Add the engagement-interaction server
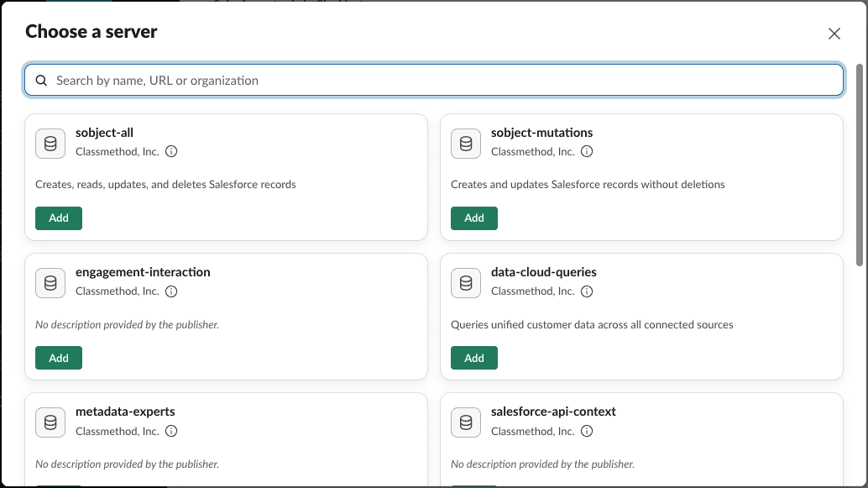Viewport: 868px width, 488px height. point(59,358)
